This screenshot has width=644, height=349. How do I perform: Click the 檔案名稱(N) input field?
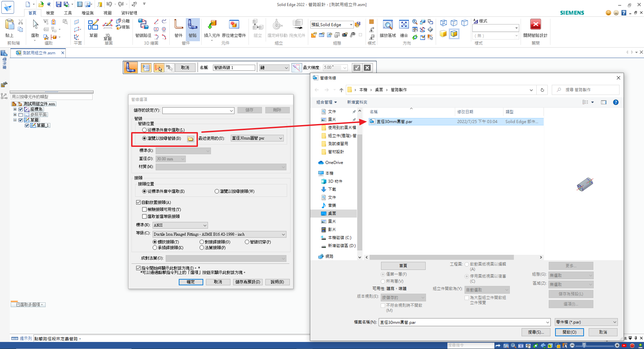pos(465,322)
